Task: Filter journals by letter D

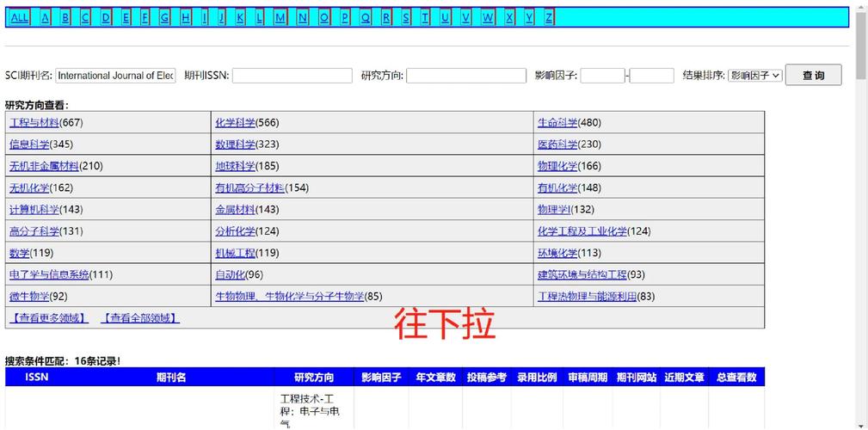Action: click(x=106, y=18)
